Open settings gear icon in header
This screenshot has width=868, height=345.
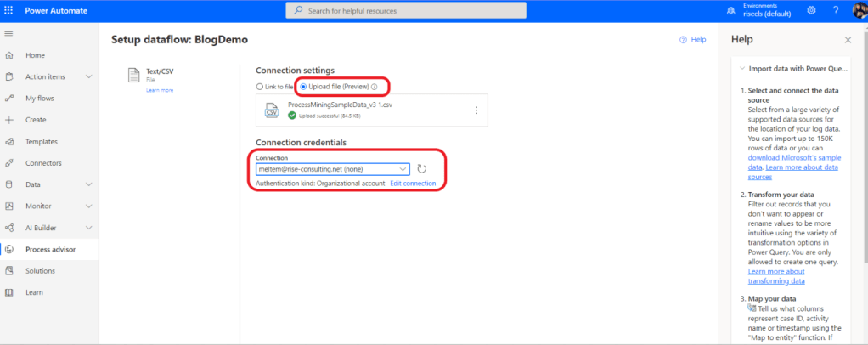(x=811, y=10)
